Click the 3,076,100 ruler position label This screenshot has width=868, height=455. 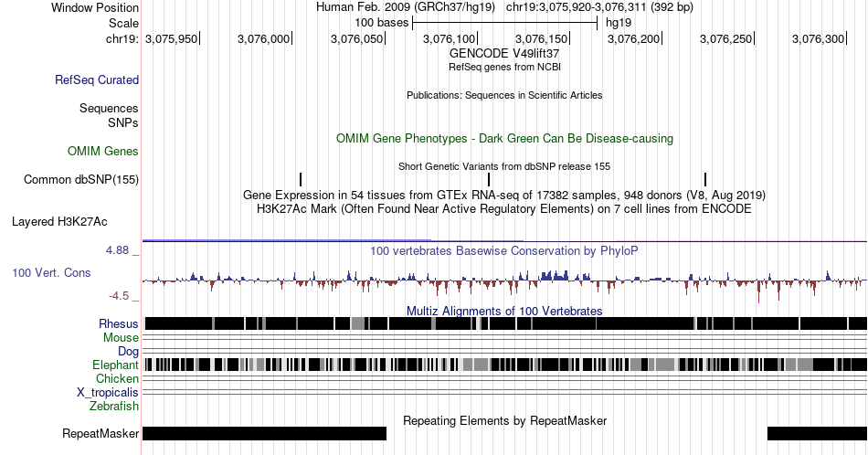[449, 38]
